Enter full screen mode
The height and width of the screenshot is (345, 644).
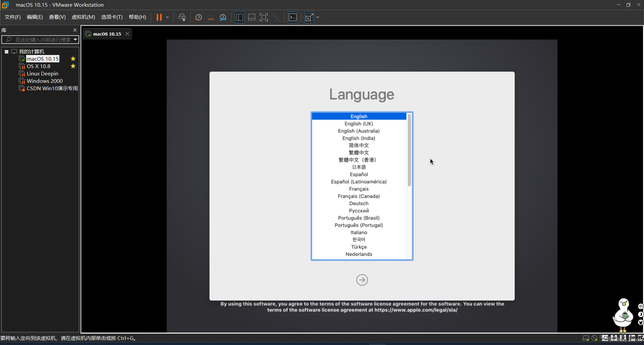[264, 17]
